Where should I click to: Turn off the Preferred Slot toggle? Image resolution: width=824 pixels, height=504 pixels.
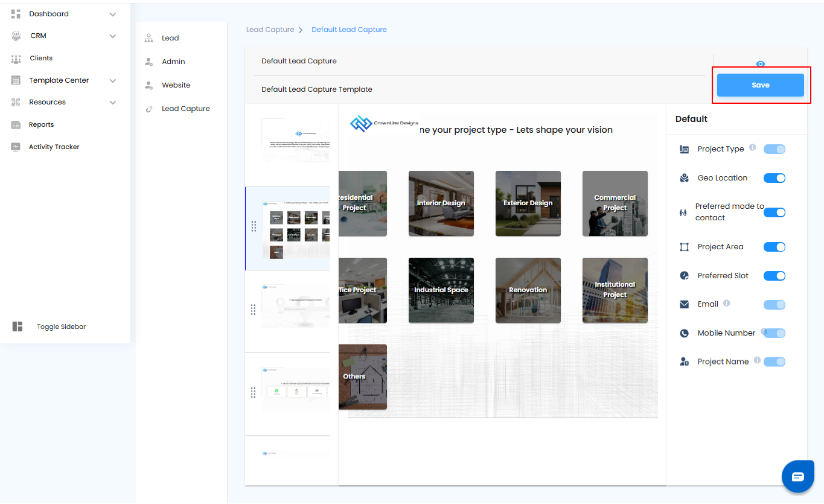coord(774,276)
